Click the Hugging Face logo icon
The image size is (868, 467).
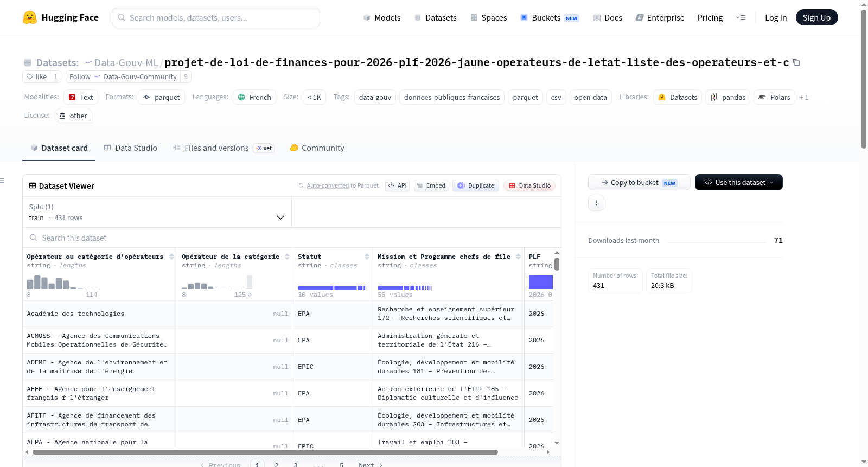30,17
